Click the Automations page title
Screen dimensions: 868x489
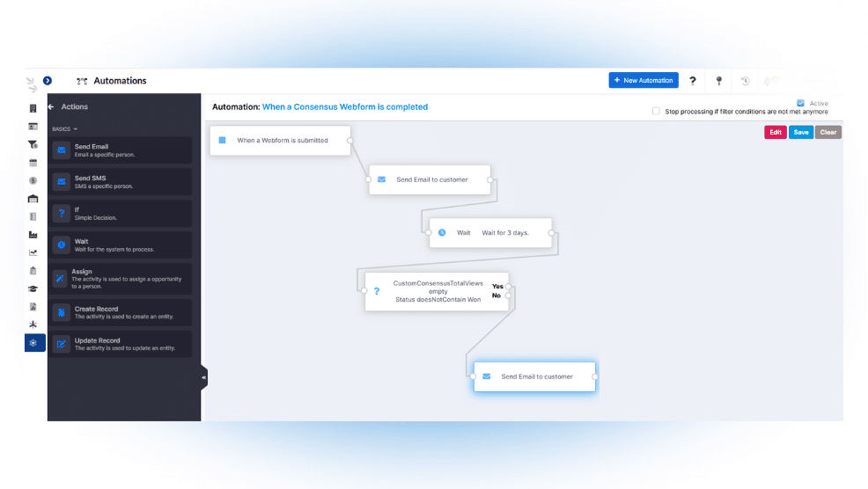point(120,81)
